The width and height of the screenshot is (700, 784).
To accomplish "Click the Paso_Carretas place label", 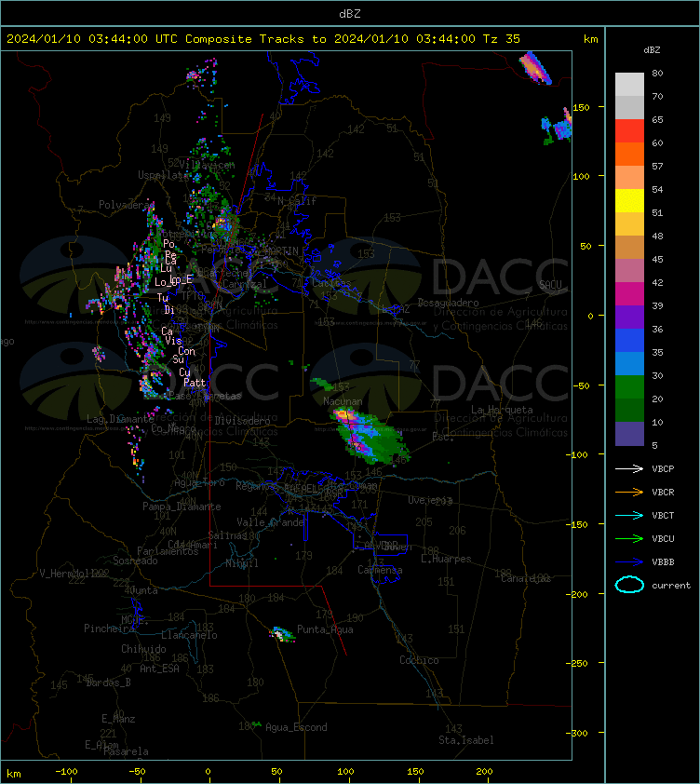I will click(205, 396).
